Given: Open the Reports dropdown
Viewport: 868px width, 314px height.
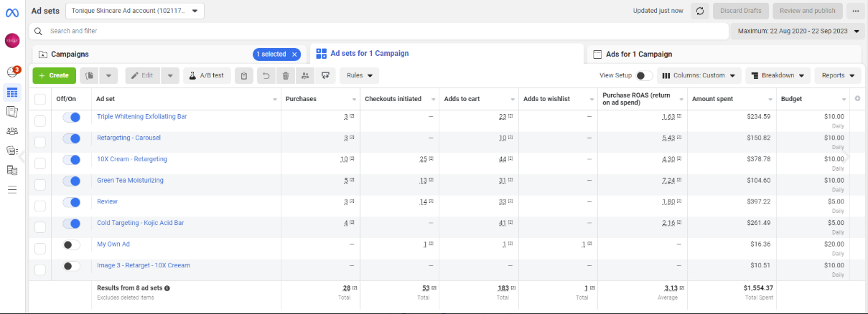Looking at the screenshot, I should pyautogui.click(x=838, y=75).
